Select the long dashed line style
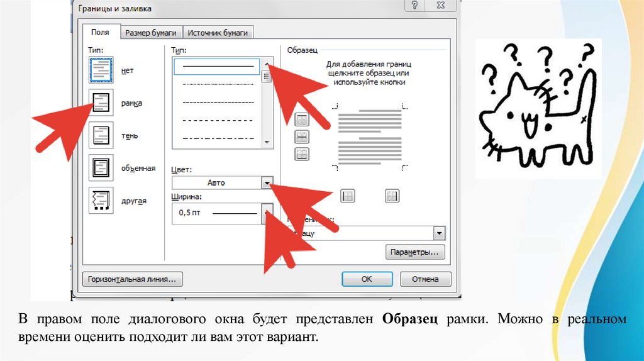The image size is (644, 361). pyautogui.click(x=217, y=120)
